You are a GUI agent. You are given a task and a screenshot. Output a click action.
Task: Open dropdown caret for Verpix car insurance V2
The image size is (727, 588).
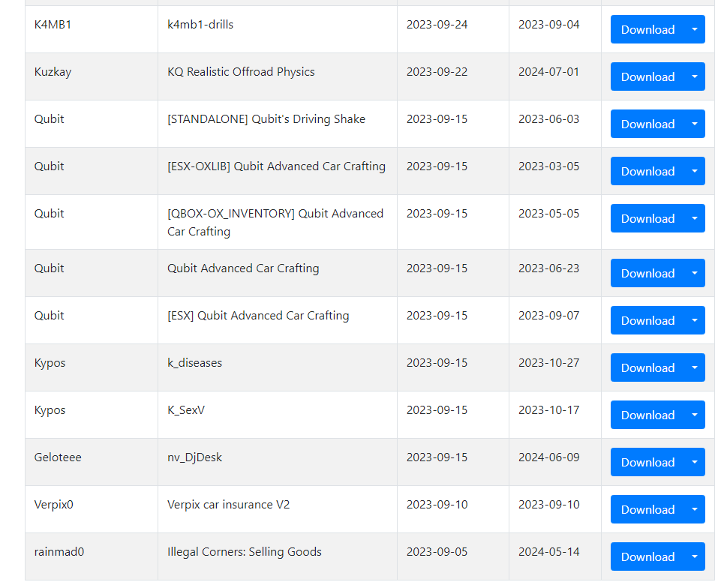[695, 510]
